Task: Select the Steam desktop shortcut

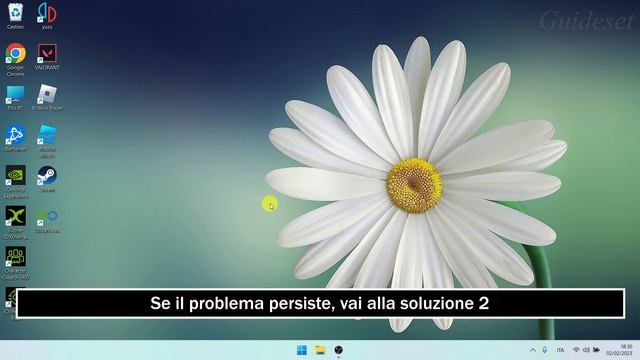Action: pyautogui.click(x=47, y=179)
